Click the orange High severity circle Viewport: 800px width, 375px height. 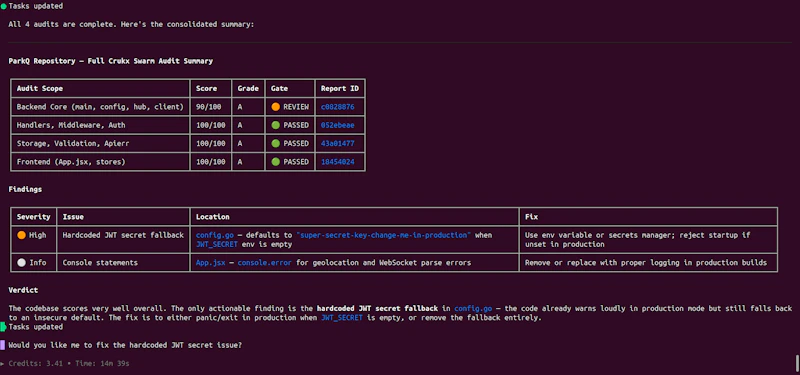21,235
